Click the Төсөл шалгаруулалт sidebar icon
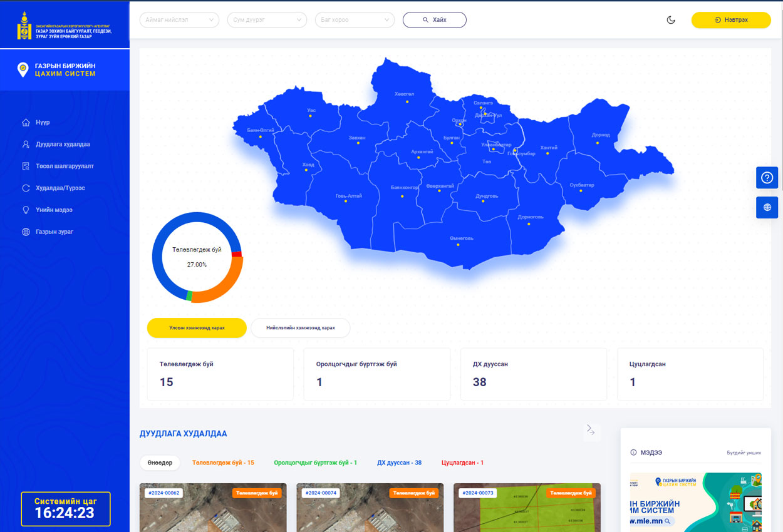The height and width of the screenshot is (532, 783). pos(26,166)
